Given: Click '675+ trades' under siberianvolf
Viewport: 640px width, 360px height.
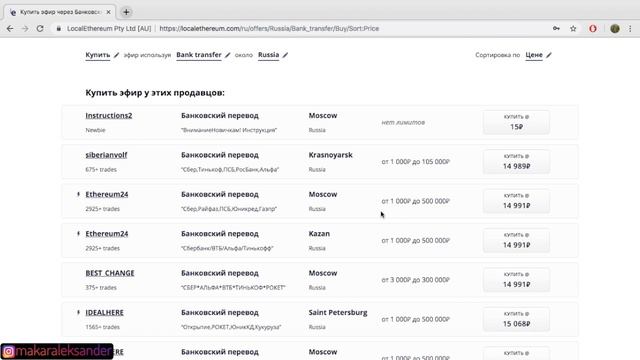Looking at the screenshot, I should coord(101,169).
